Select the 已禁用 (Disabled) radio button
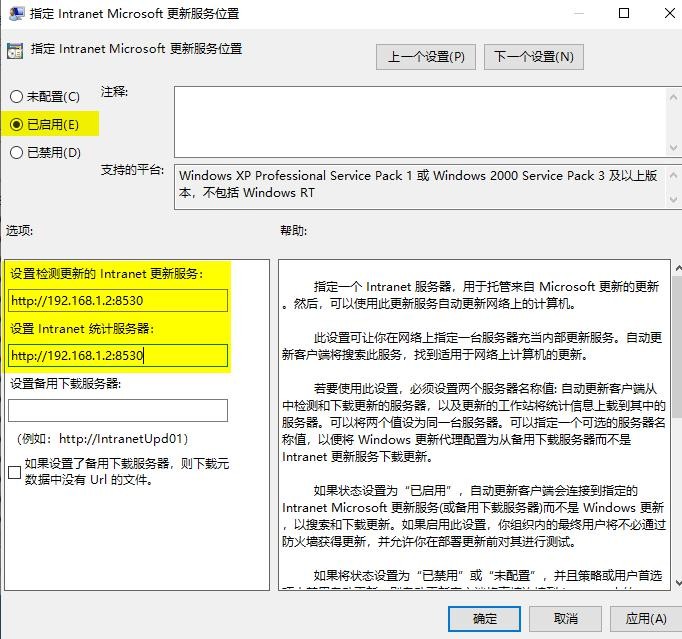 (x=15, y=153)
